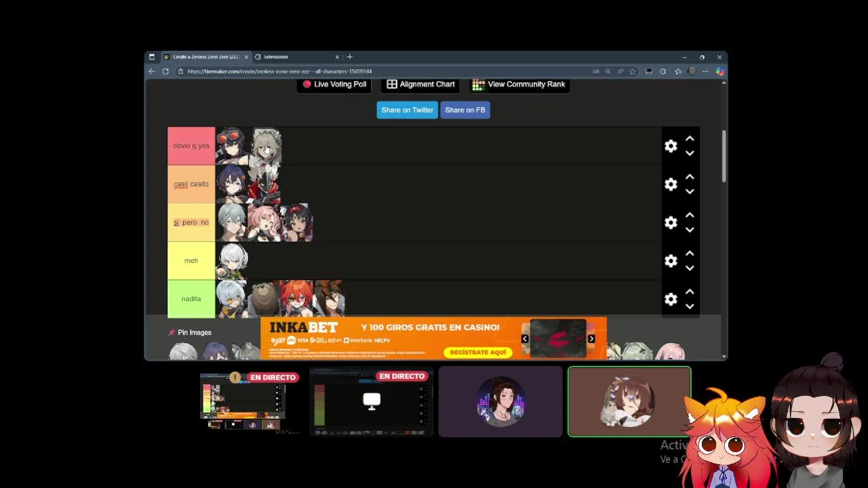Open the Alignment Chart

tap(420, 84)
